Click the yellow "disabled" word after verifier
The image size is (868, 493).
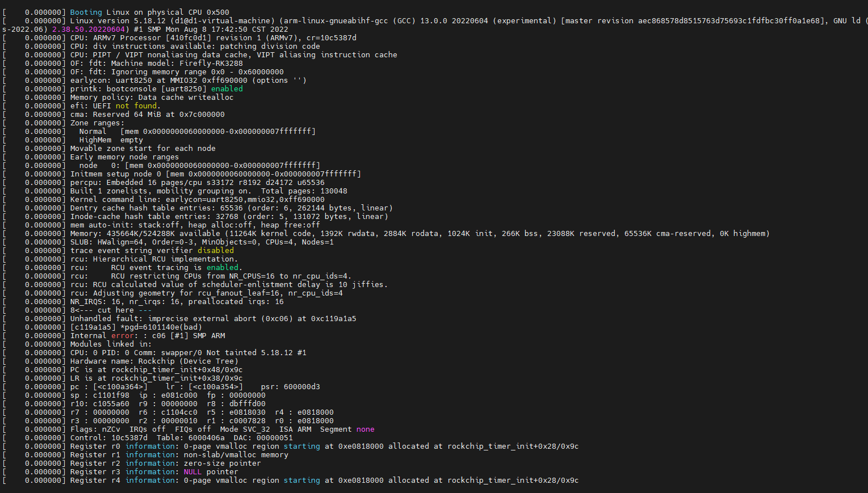pyautogui.click(x=216, y=250)
